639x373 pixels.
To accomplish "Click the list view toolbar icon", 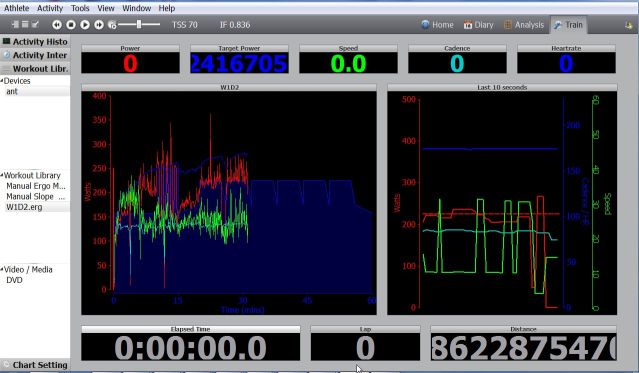I will (x=25, y=24).
